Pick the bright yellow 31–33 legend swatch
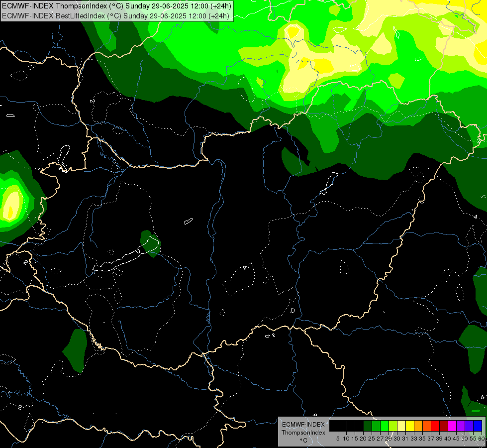The image size is (487, 448). click(410, 426)
